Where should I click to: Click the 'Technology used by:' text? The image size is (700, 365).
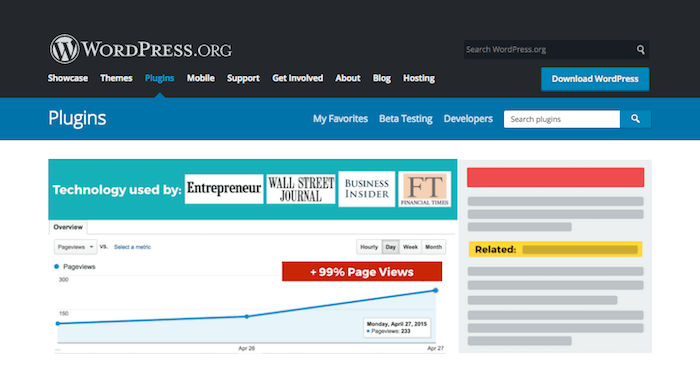click(x=117, y=190)
